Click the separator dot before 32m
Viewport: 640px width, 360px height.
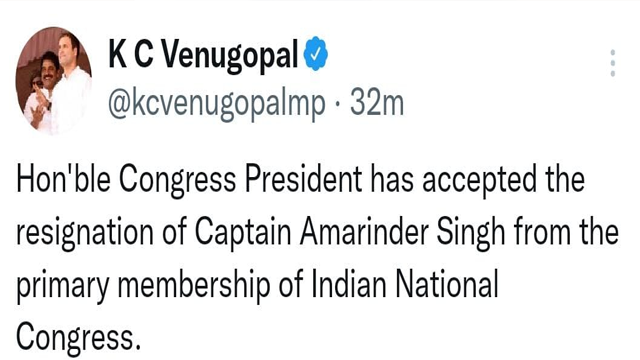[338, 104]
